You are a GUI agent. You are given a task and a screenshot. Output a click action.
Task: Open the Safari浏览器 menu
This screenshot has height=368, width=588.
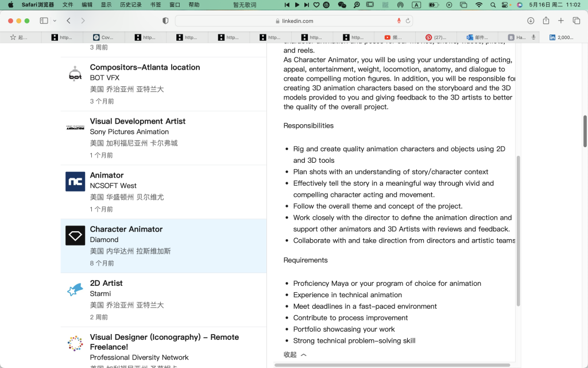point(38,5)
